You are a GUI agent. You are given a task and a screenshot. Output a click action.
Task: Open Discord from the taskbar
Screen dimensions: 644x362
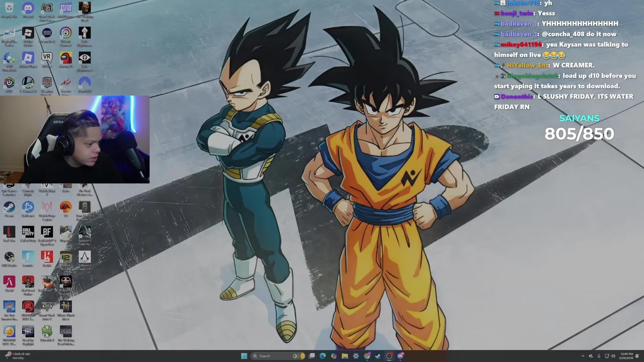click(x=400, y=356)
